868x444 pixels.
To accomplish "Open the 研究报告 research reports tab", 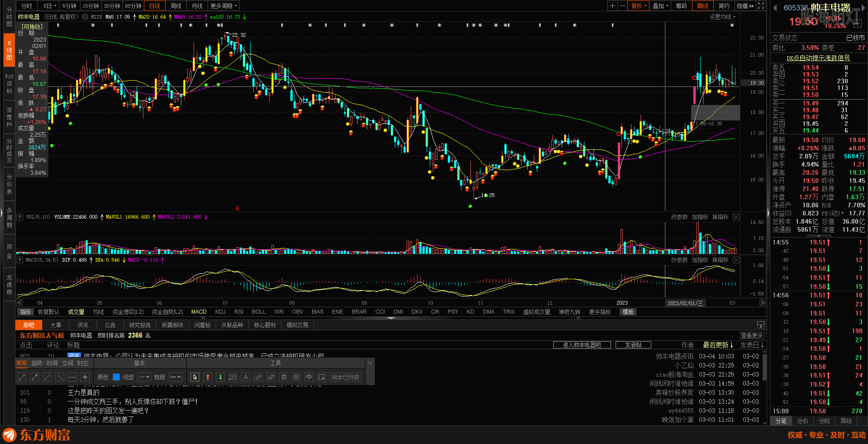I will tap(140, 325).
